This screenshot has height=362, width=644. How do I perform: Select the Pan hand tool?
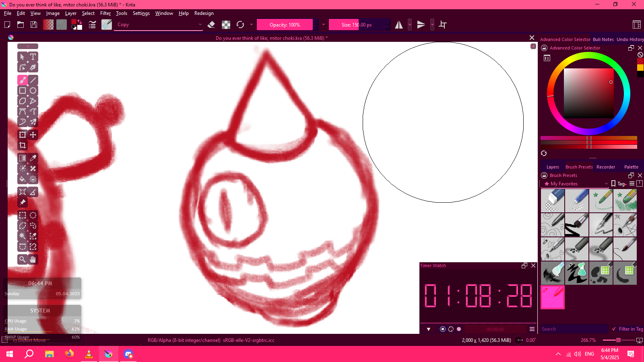[x=33, y=259]
